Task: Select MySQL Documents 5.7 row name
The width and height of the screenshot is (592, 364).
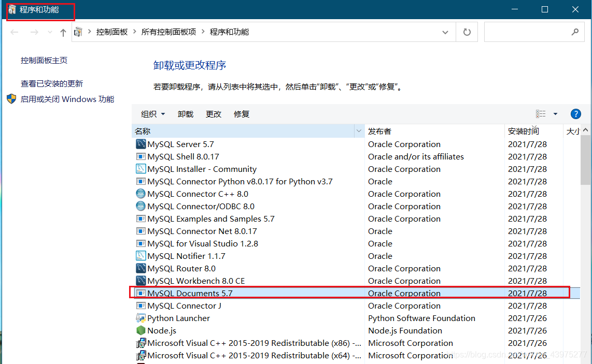Action: click(x=190, y=294)
